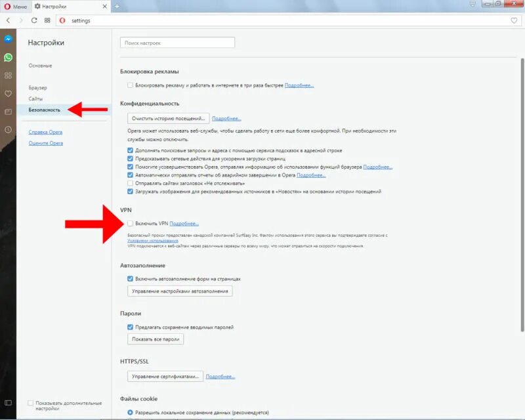
Task: Open Справка Opera link
Action: [x=45, y=132]
